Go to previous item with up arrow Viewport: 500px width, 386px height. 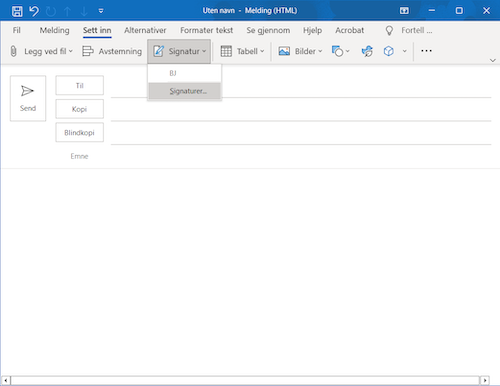coord(67,11)
